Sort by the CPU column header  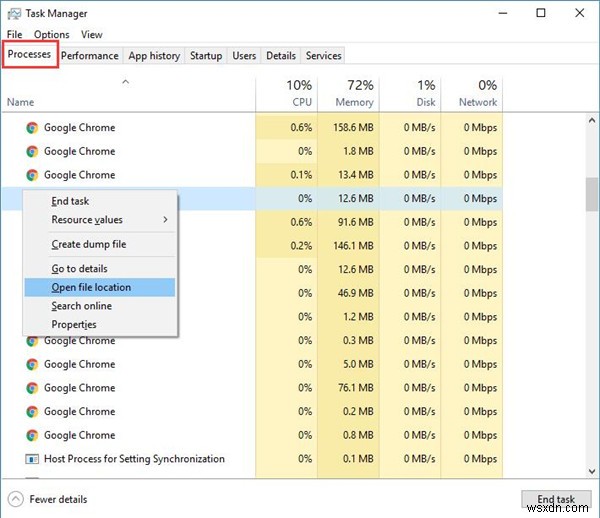pos(286,94)
